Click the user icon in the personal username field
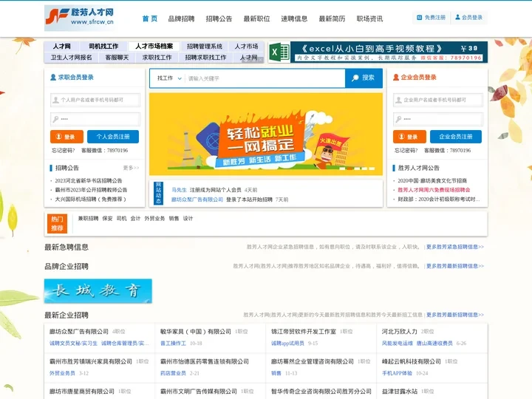This screenshot has width=532, height=399. click(55, 100)
